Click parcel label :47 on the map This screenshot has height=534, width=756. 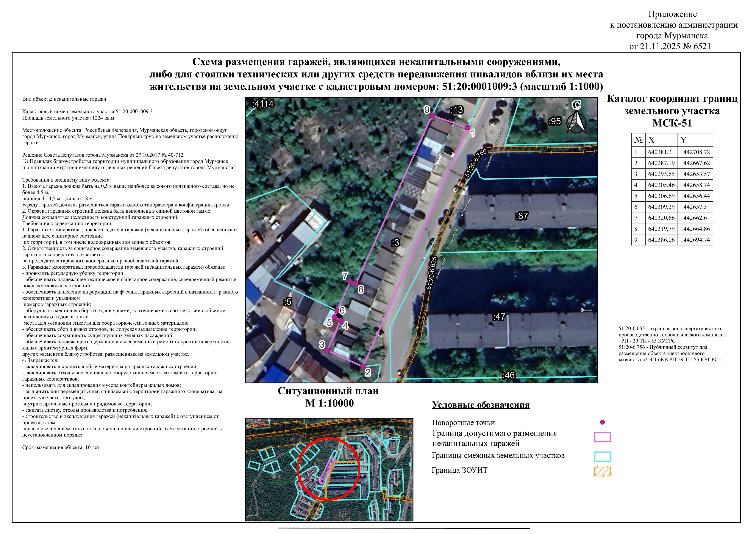tap(499, 317)
